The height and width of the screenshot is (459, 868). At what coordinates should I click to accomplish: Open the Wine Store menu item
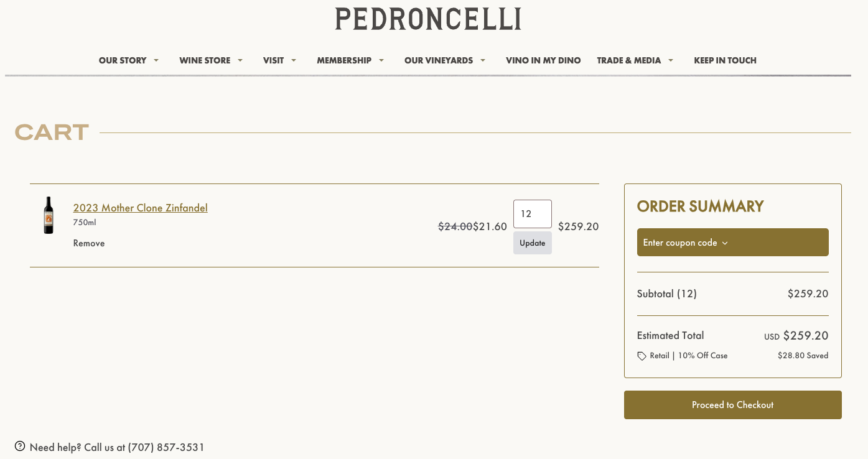point(205,60)
